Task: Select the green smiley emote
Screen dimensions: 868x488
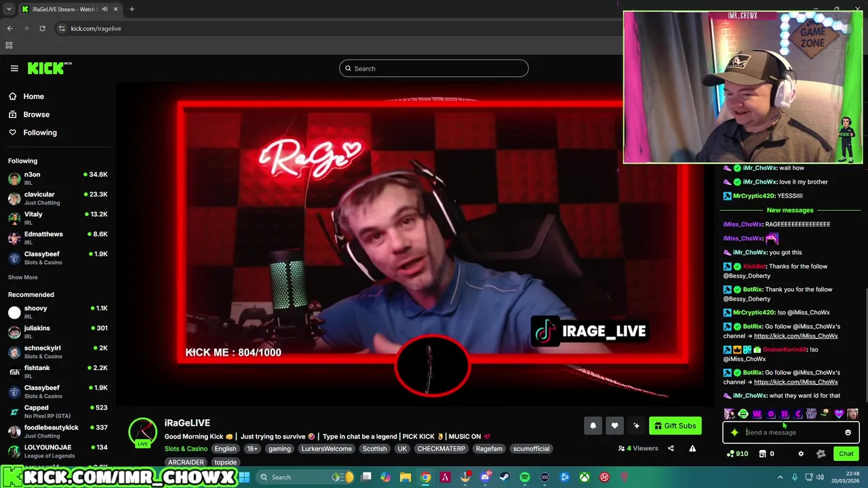Action: coord(743,413)
